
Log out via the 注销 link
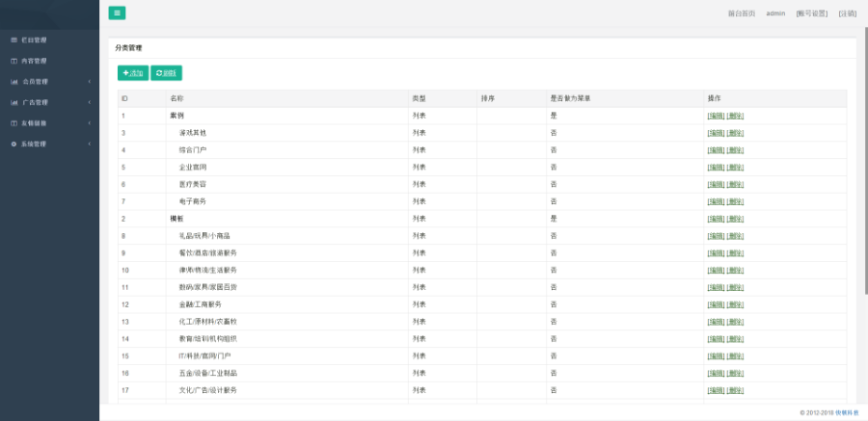coord(847,13)
